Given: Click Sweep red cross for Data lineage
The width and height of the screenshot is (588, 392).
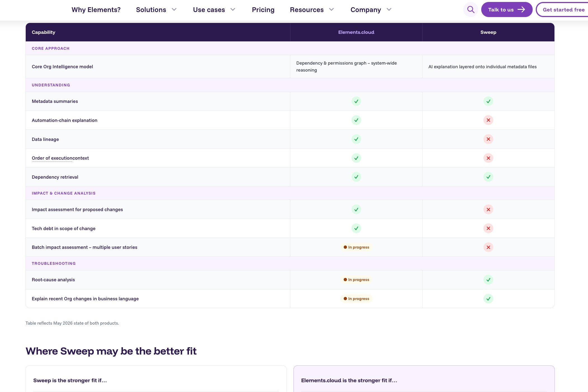Looking at the screenshot, I should point(488,139).
